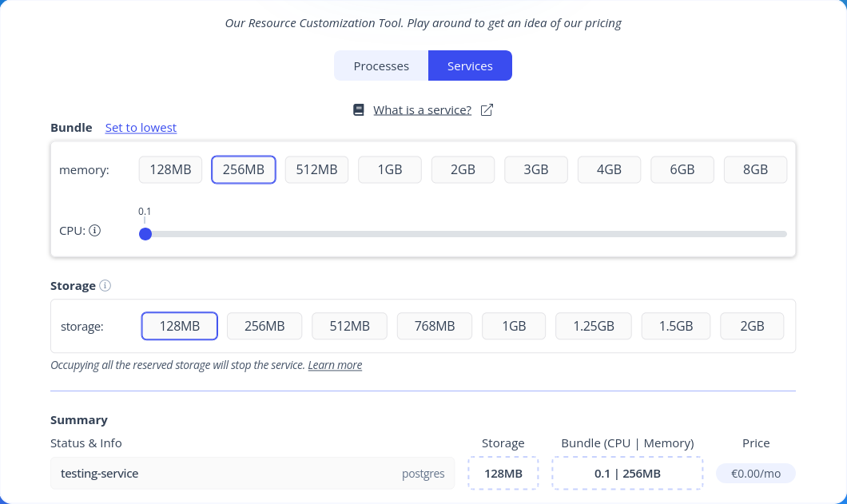Click the external link icon after 'What is a service?'
This screenshot has width=847, height=504.
[487, 110]
